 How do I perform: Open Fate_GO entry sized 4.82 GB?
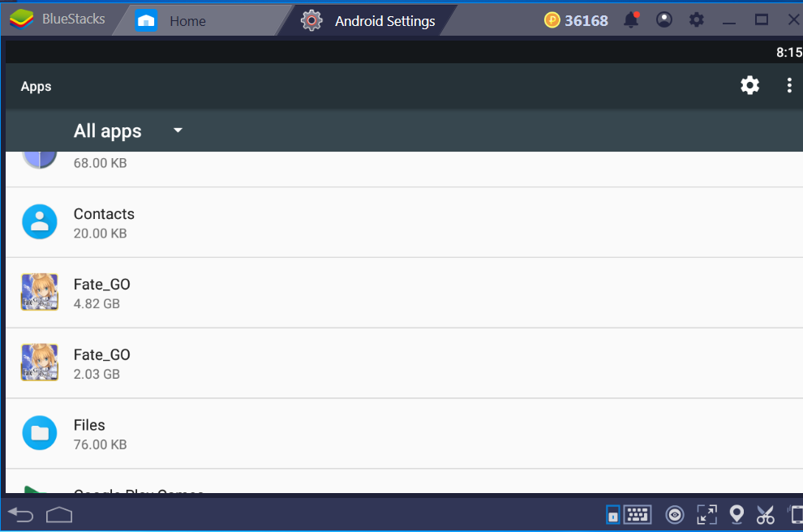404,293
